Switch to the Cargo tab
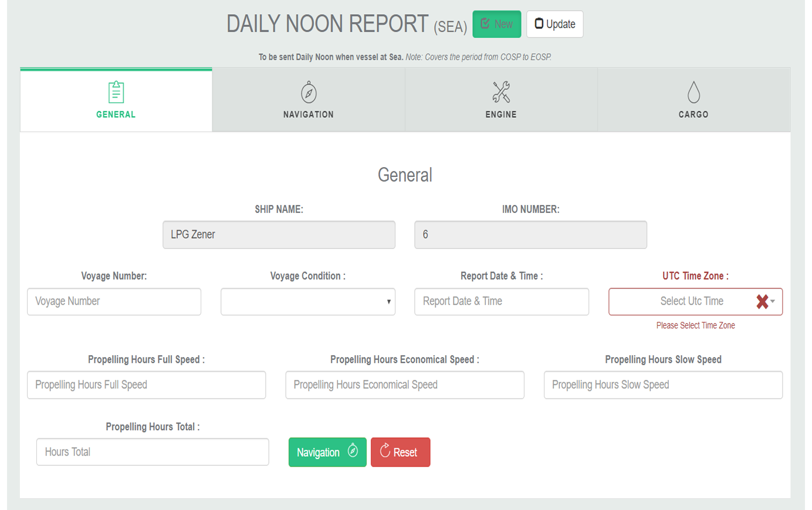Image resolution: width=812 pixels, height=510 pixels. click(x=693, y=100)
